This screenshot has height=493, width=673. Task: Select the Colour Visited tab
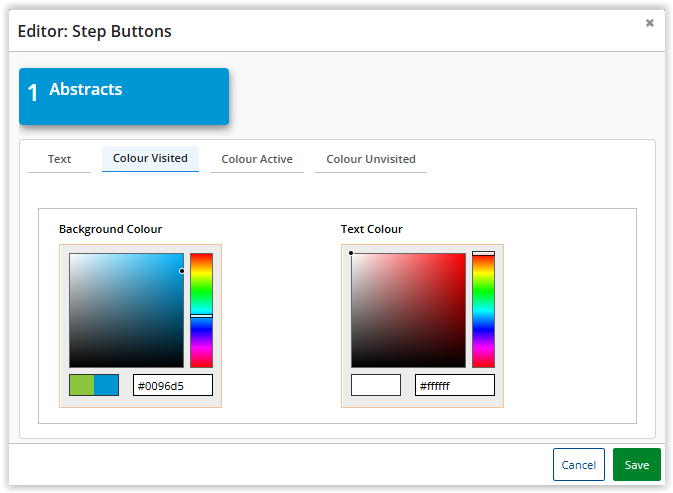pyautogui.click(x=150, y=158)
